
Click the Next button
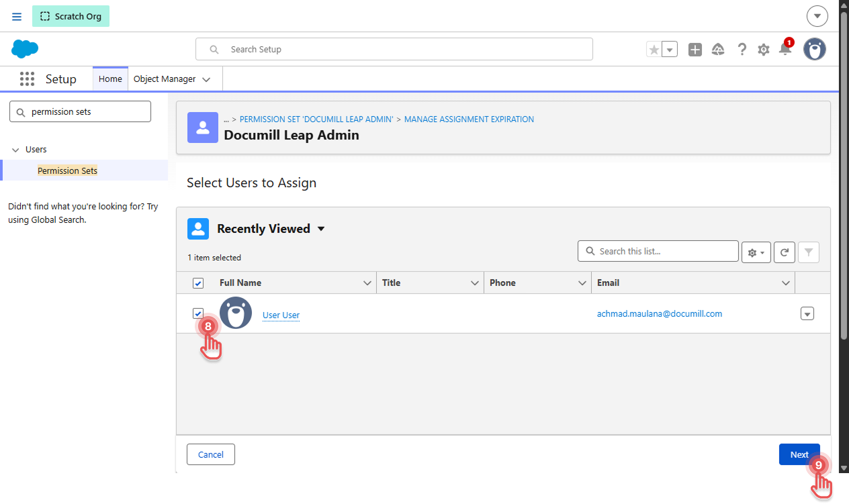[799, 454]
